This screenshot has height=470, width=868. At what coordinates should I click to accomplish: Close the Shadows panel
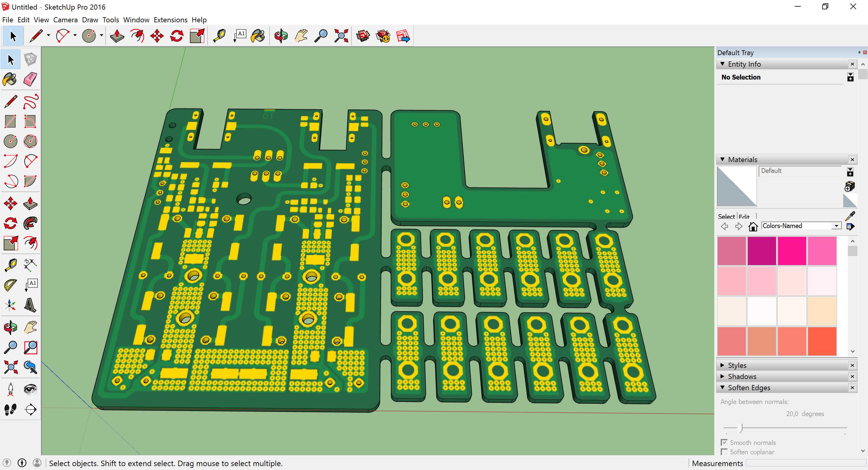pyautogui.click(x=853, y=376)
